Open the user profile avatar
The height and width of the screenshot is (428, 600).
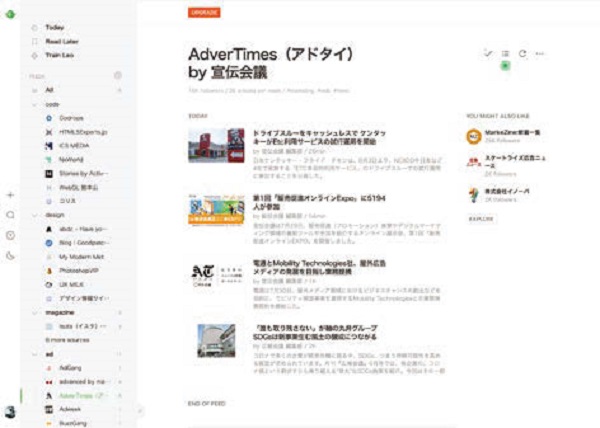(10, 412)
